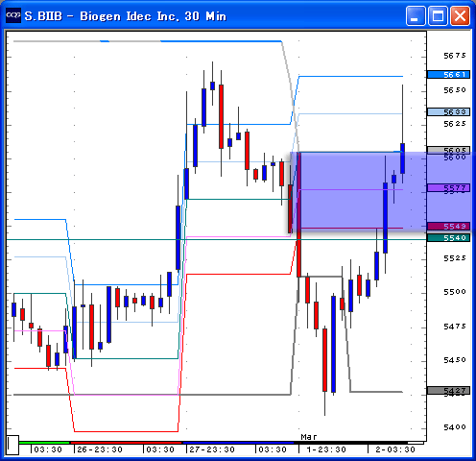Click the 5500 price scale value

tap(455, 292)
